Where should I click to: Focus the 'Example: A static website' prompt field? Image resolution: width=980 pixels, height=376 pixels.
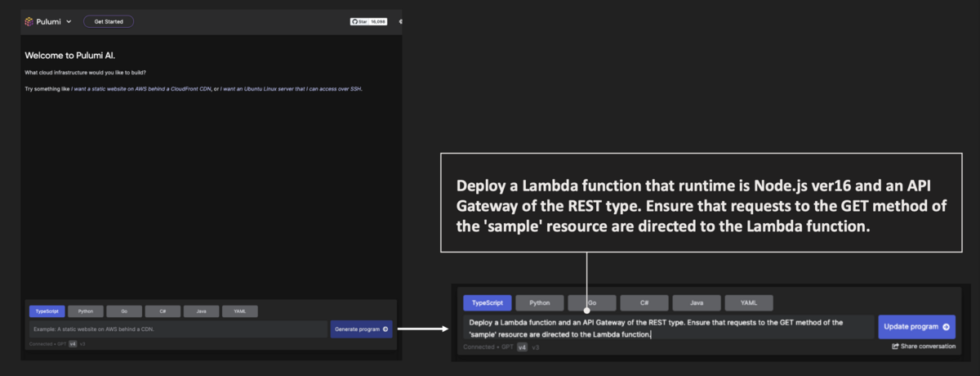(x=178, y=329)
